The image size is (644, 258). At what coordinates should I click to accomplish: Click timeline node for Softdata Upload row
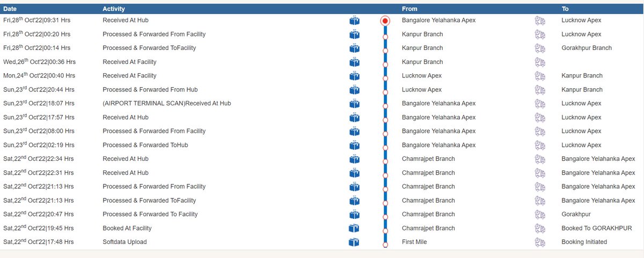tap(385, 245)
